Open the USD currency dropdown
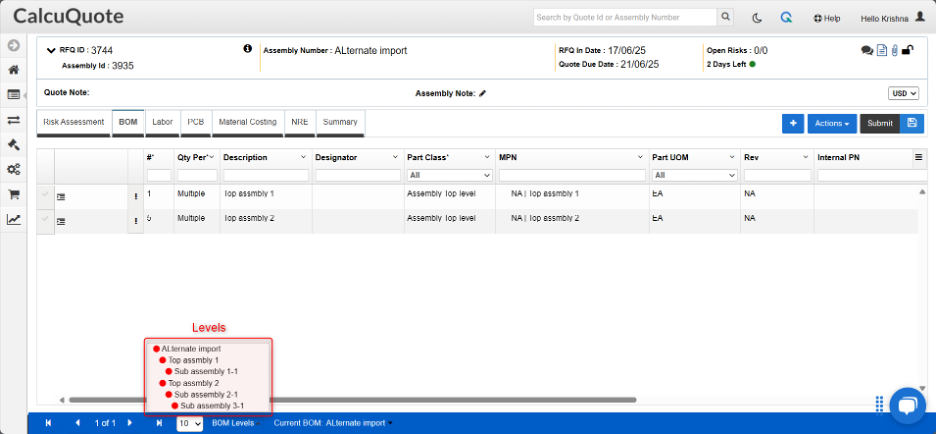Viewport: 936px width, 434px height. pos(904,94)
